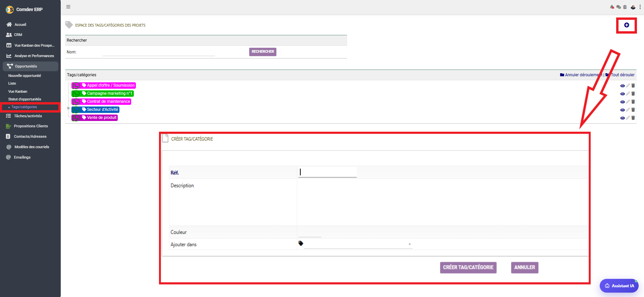Screen dimensions: 644x297
Task: Click the RECHERCHER button
Action: 263,52
